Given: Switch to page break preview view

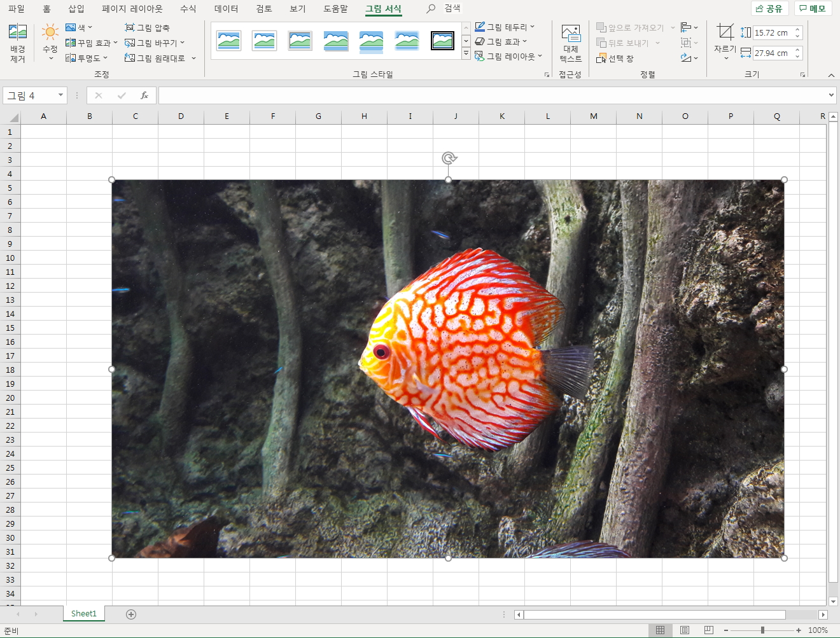Looking at the screenshot, I should (x=709, y=630).
